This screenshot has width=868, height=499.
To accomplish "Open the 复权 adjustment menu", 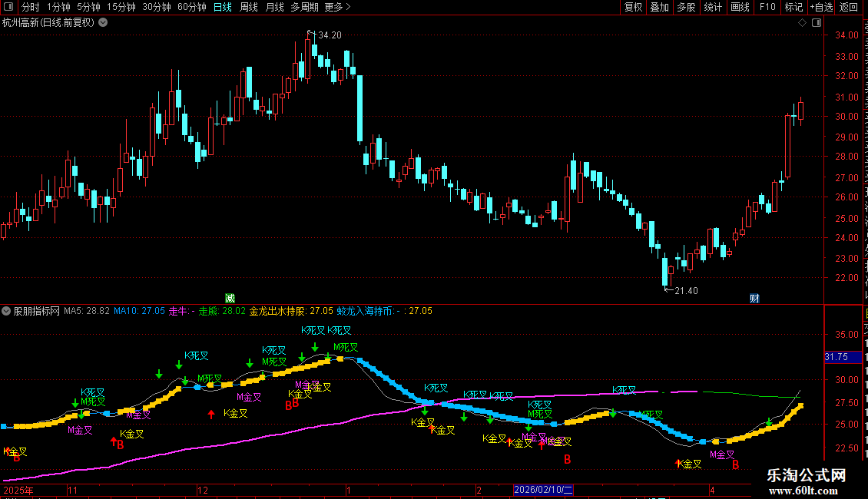I will [633, 7].
